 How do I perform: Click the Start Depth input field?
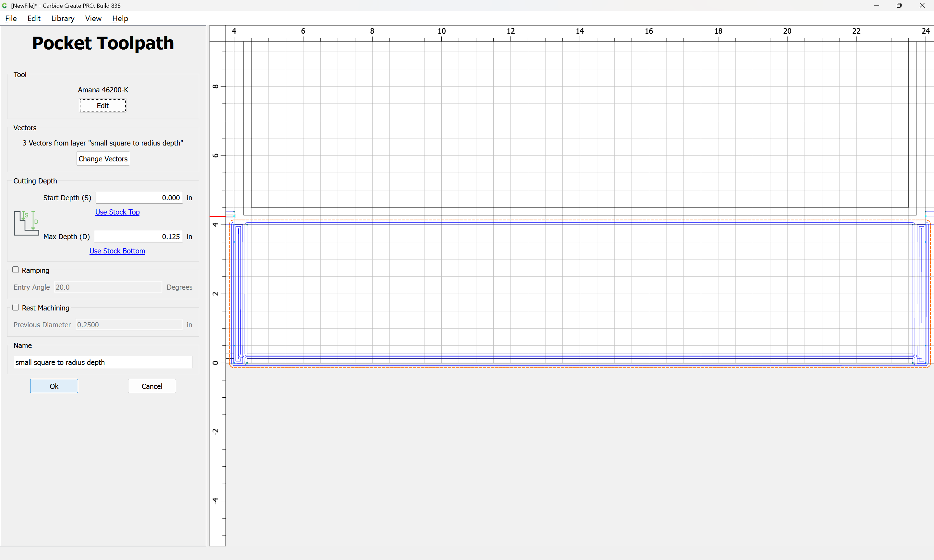coord(138,198)
